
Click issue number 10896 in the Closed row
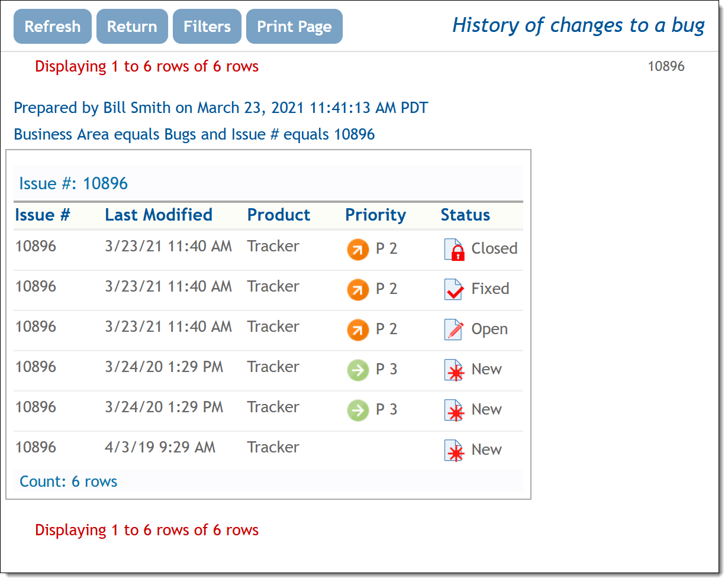coord(36,246)
